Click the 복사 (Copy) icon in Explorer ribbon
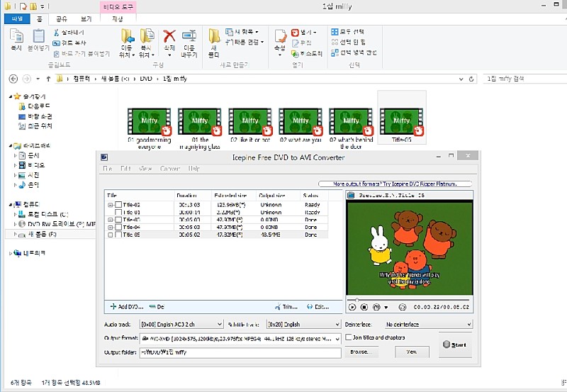567x392 pixels. point(16,36)
